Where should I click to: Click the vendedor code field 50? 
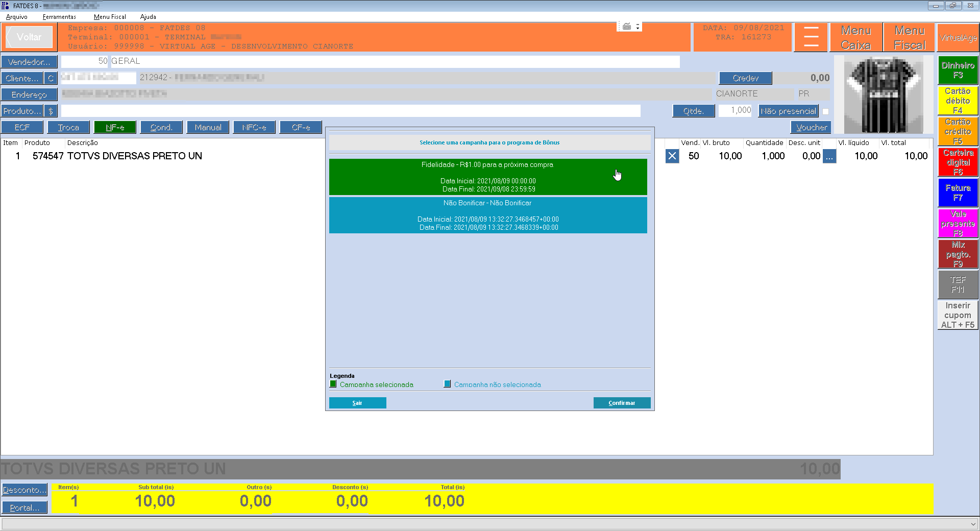pyautogui.click(x=85, y=62)
